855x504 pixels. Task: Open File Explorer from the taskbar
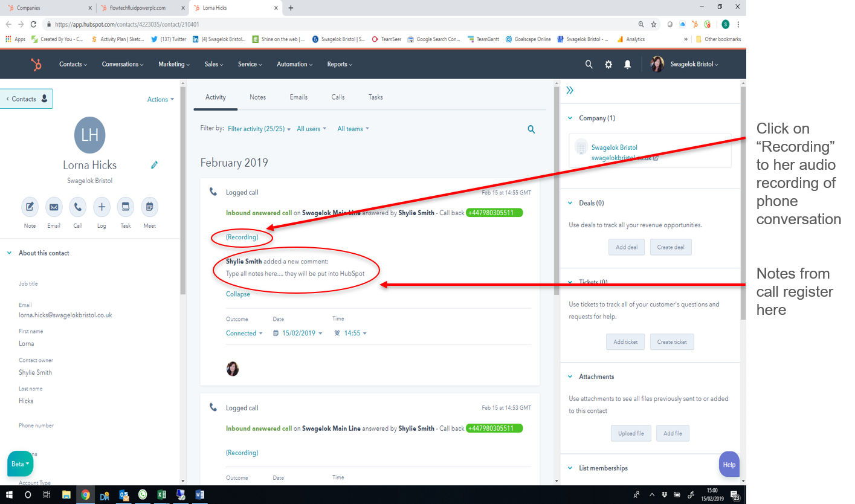66,494
